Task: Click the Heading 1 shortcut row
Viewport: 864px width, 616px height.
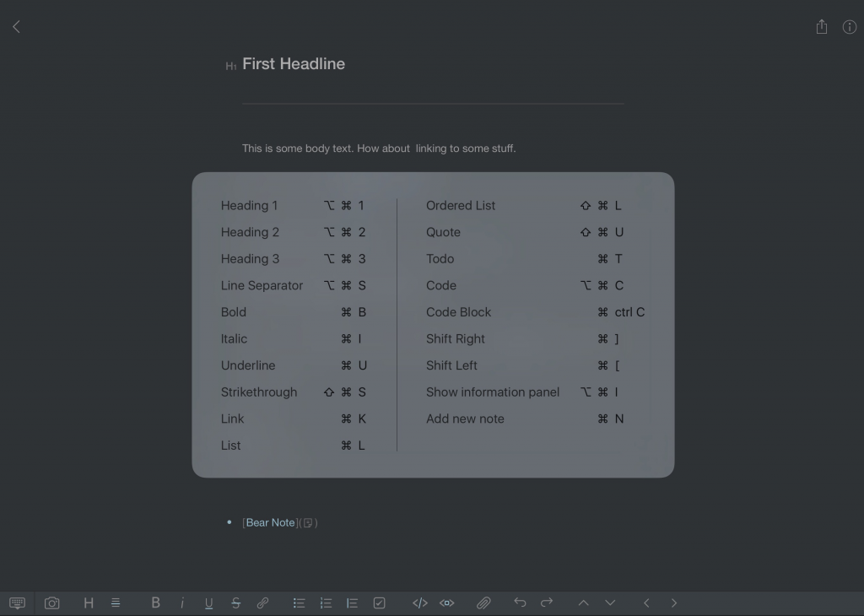Action: click(293, 206)
